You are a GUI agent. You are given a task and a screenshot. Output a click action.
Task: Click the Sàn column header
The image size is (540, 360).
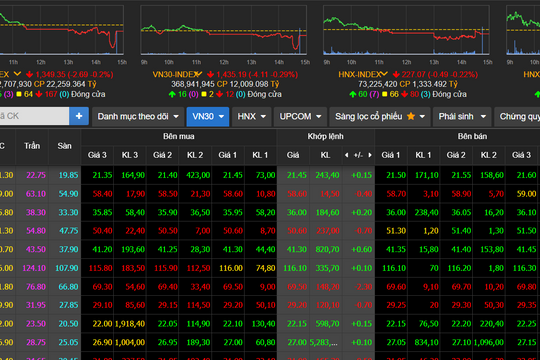64,146
